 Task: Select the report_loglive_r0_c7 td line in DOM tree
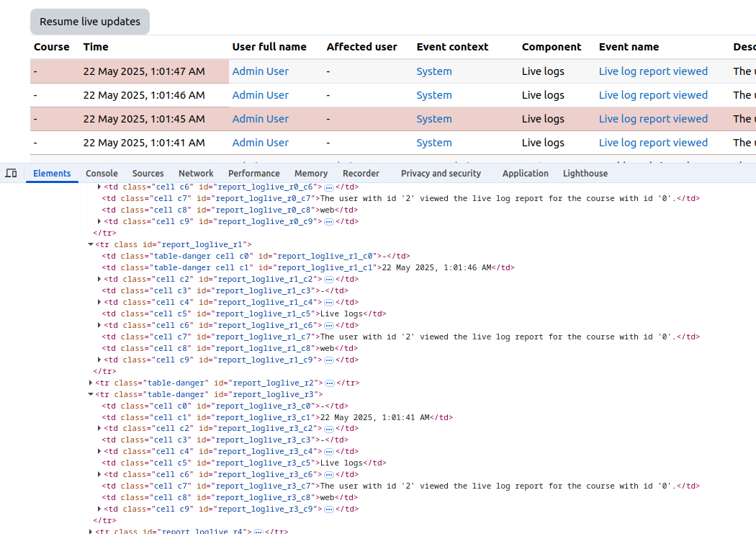tap(400, 199)
